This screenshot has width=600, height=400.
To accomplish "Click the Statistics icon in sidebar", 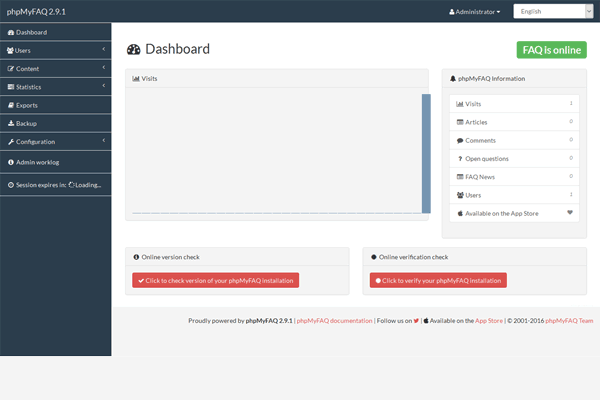I will pos(11,87).
